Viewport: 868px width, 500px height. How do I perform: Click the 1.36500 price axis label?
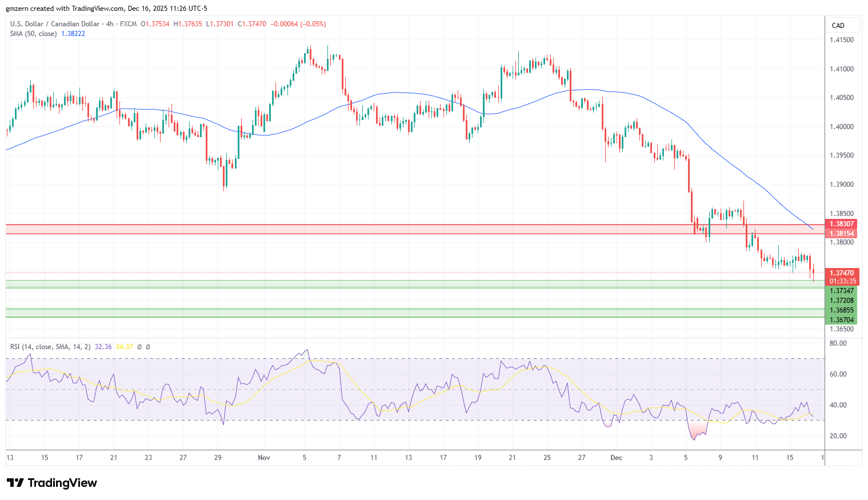click(842, 329)
